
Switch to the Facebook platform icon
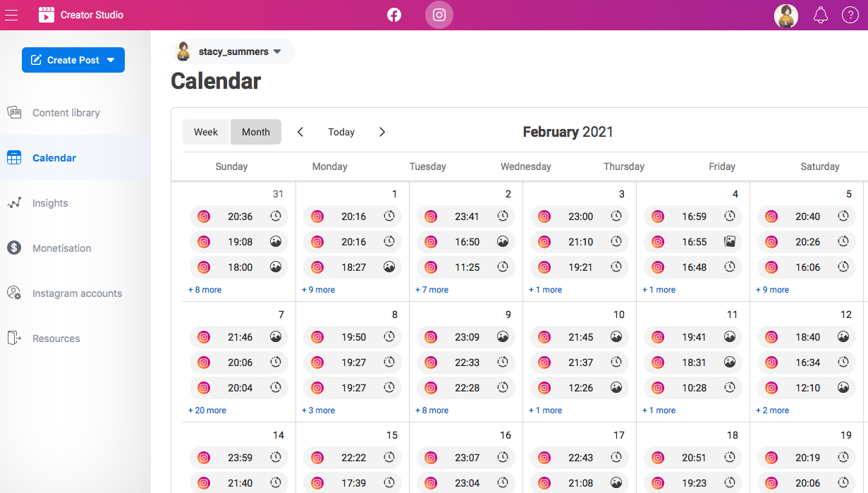pos(393,14)
